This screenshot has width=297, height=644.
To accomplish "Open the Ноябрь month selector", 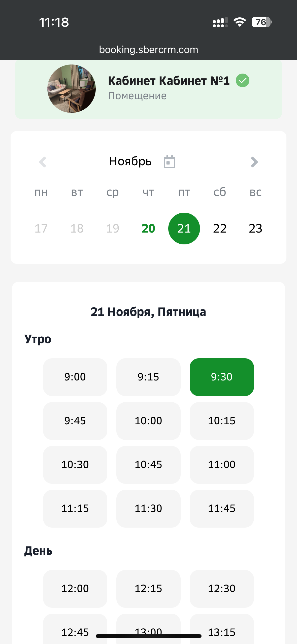I will pyautogui.click(x=130, y=162).
